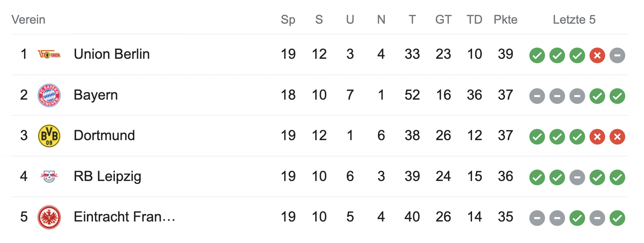
Task: Click the Union Berlin club logo
Action: (x=49, y=54)
